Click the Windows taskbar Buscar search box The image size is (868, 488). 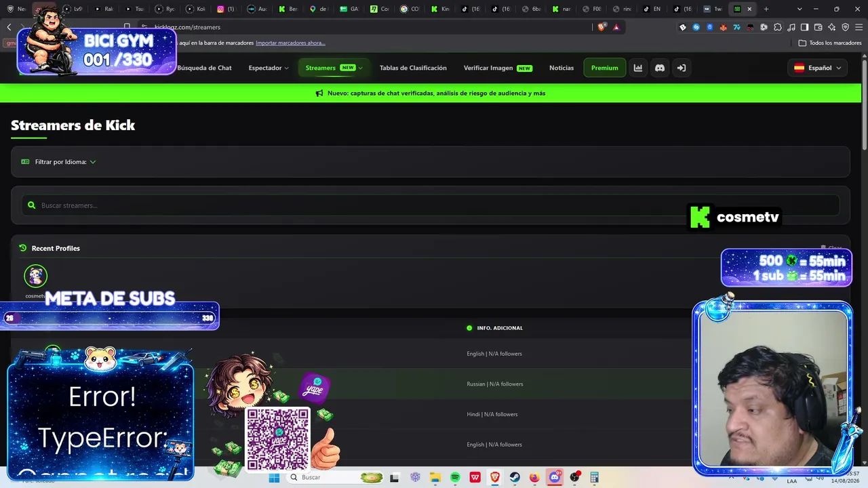coord(335,477)
